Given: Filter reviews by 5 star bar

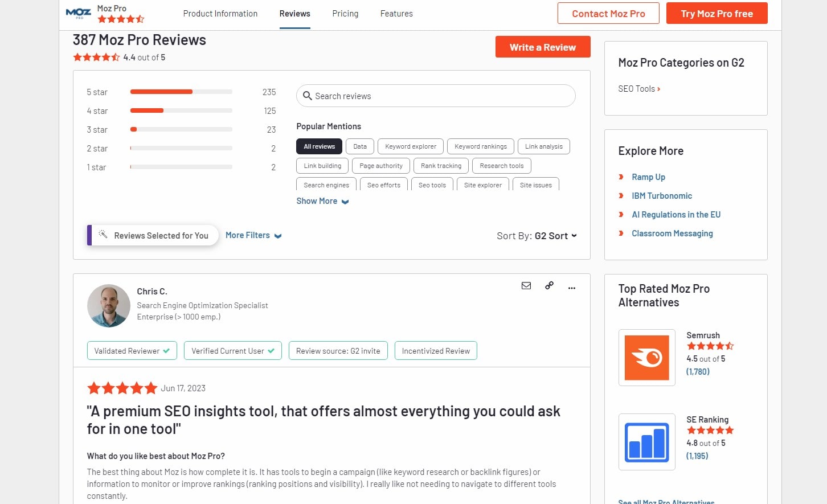Looking at the screenshot, I should [x=181, y=92].
